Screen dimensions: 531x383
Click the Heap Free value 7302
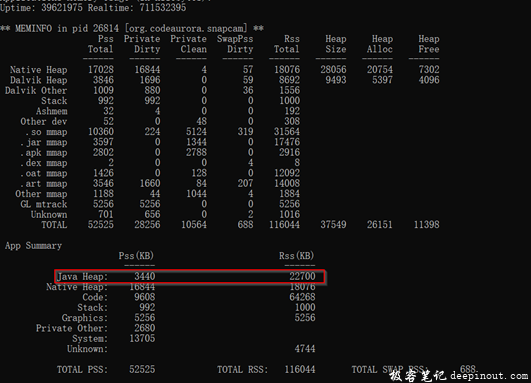[429, 70]
